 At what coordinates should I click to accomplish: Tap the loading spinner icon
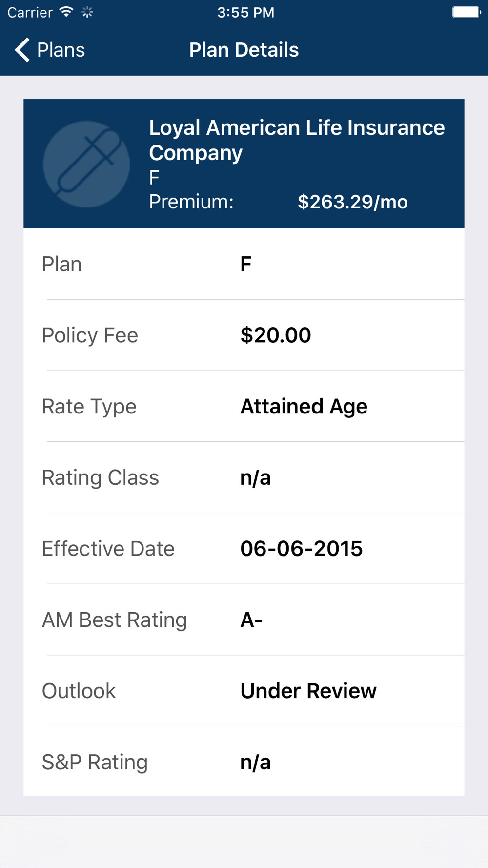coord(87,12)
